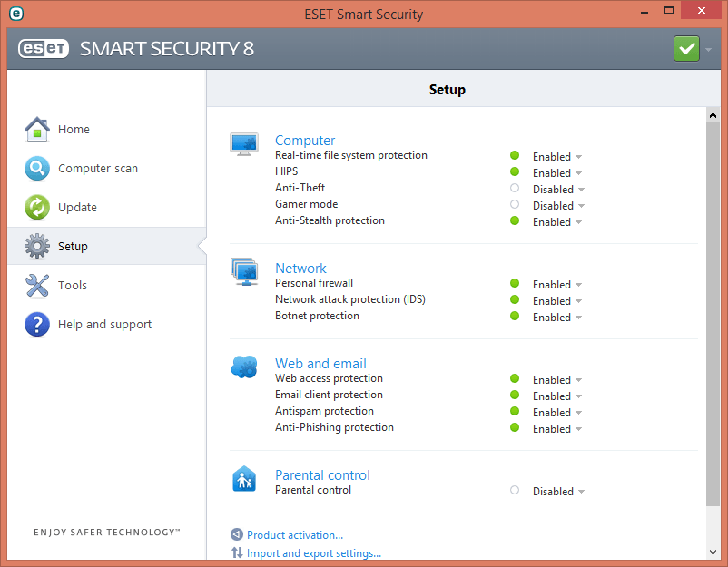Toggle Personal firewall status indicator
Image resolution: width=728 pixels, height=567 pixels.
tap(515, 283)
